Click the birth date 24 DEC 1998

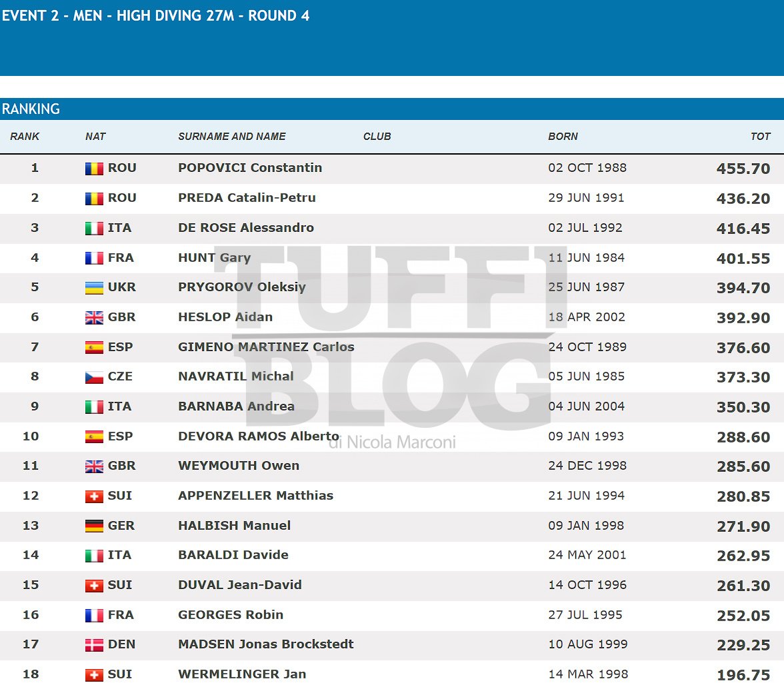tap(587, 466)
